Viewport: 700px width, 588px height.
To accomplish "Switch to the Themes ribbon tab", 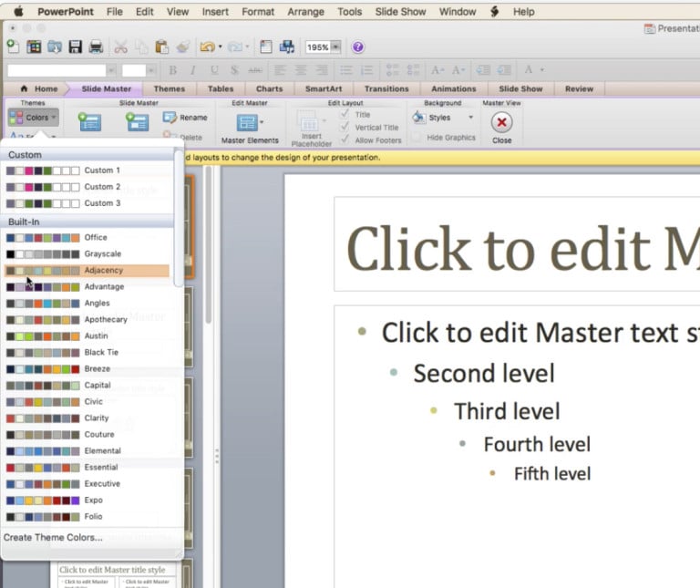I will point(170,88).
